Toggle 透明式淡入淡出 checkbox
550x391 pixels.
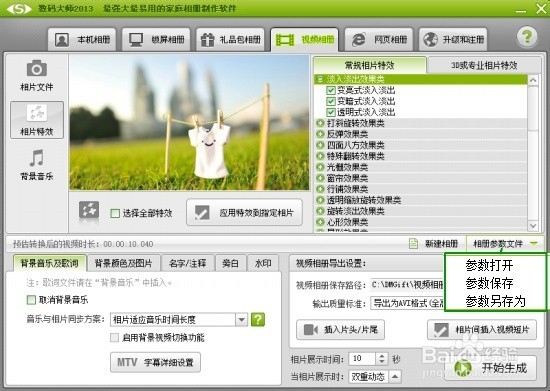[330, 112]
